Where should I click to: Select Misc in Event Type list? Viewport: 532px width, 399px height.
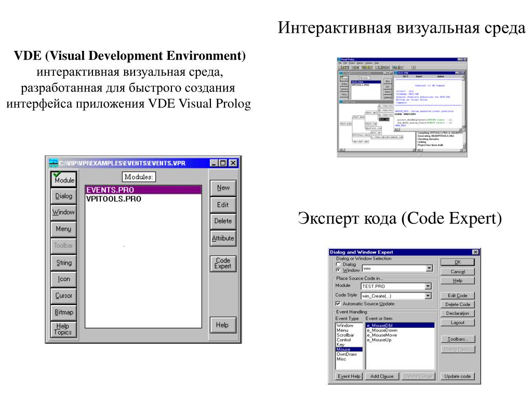[349, 358]
